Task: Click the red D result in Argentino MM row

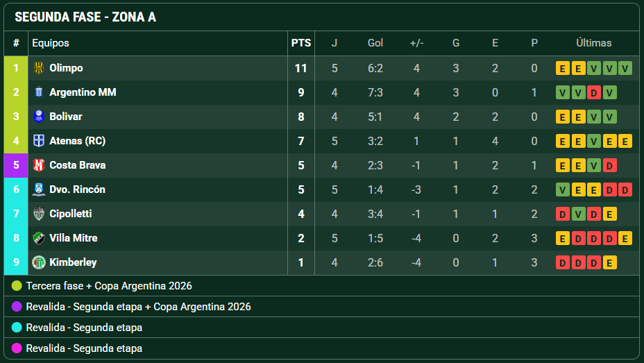Action: pos(593,93)
